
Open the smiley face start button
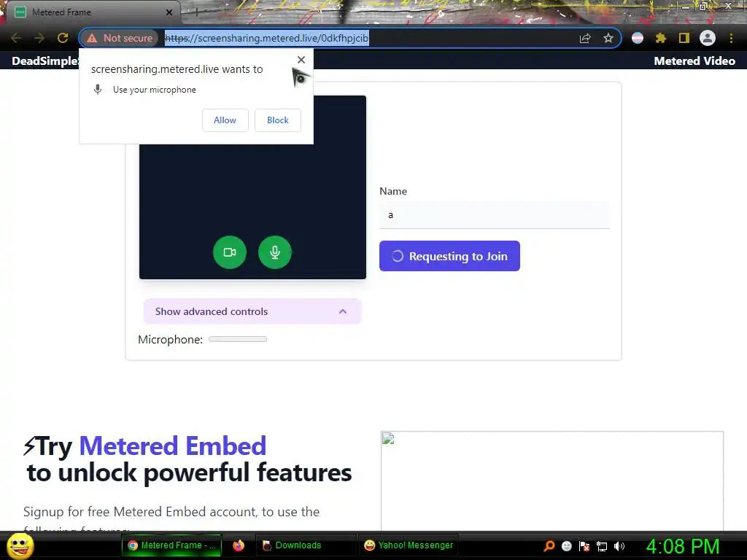coord(20,545)
